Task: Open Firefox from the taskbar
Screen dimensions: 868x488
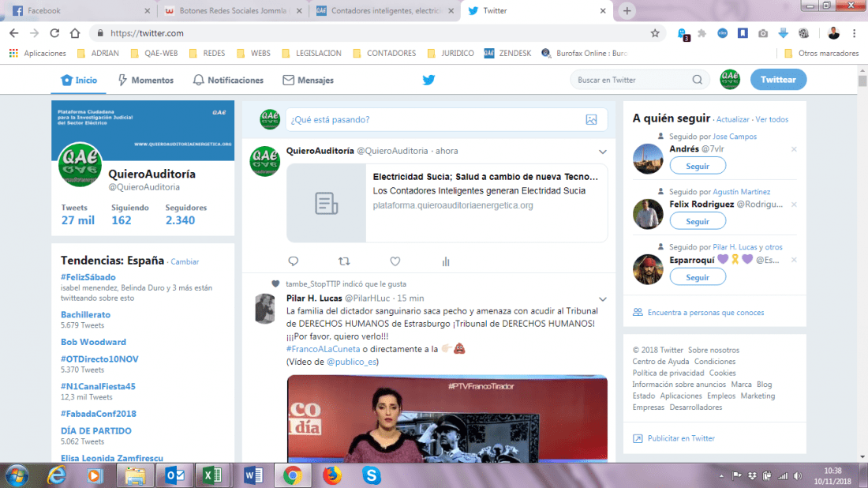Action: [x=332, y=475]
